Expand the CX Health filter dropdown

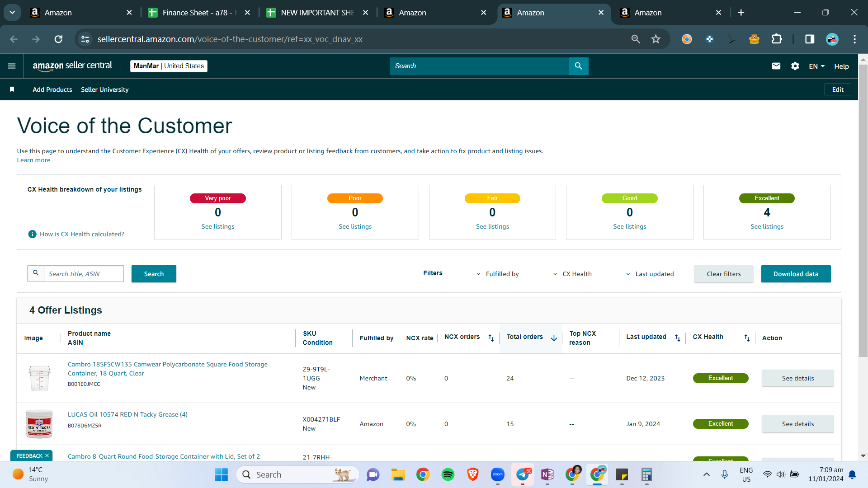(x=572, y=274)
